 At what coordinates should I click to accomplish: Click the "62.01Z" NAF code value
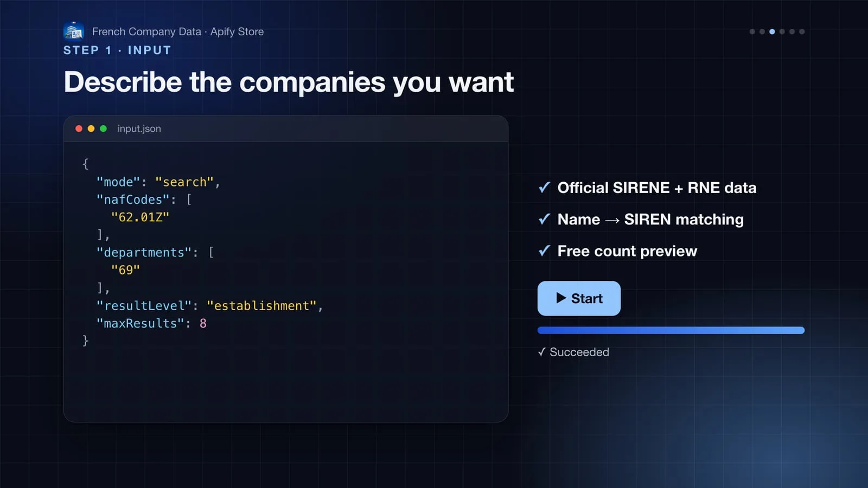pos(140,217)
